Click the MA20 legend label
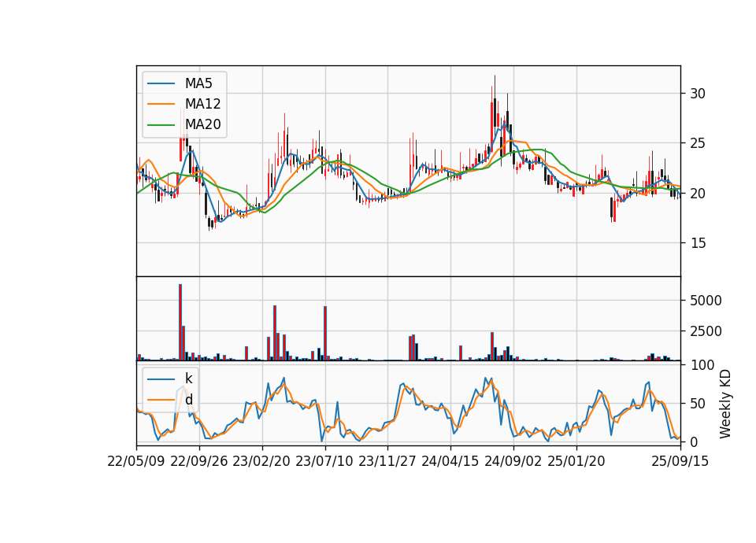This screenshot has width=756, height=543. [x=202, y=124]
